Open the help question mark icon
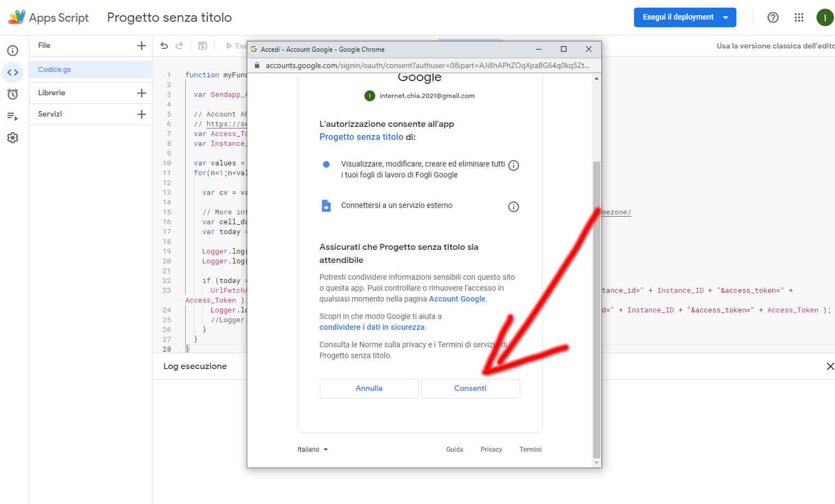The image size is (835, 504). (x=772, y=17)
